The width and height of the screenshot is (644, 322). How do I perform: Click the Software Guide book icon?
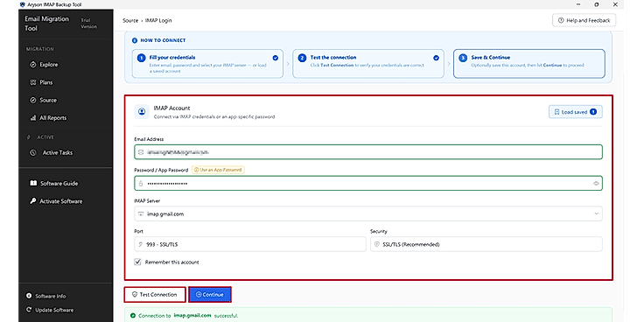tap(33, 183)
